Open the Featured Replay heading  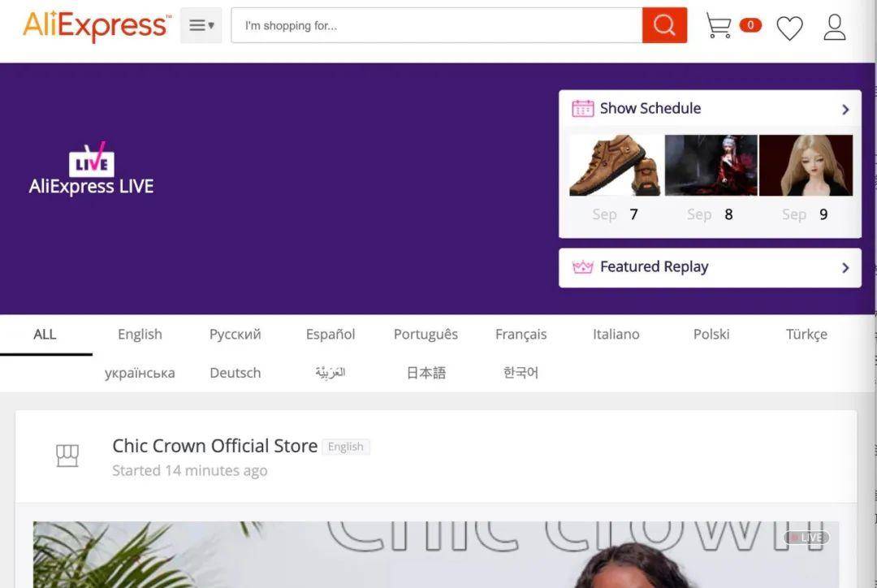tap(654, 267)
